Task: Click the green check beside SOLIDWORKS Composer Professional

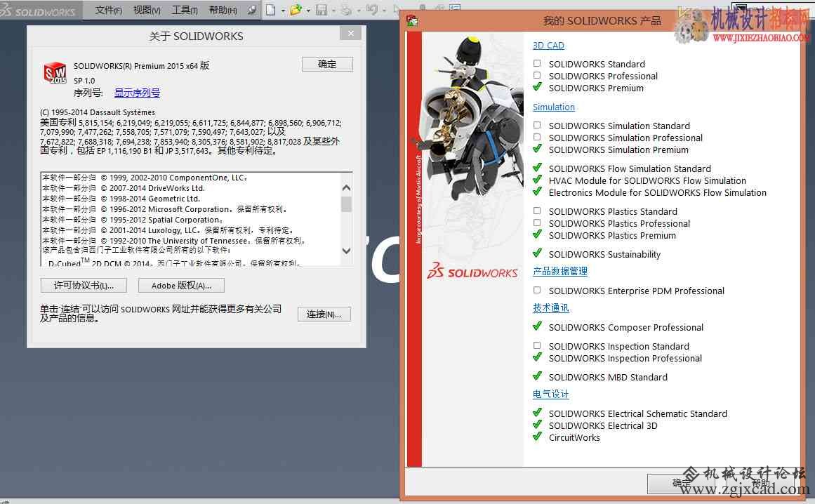Action: tap(538, 326)
